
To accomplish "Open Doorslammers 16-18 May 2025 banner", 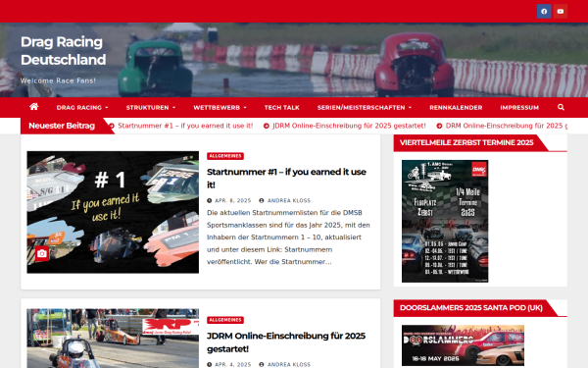I will coord(463,345).
